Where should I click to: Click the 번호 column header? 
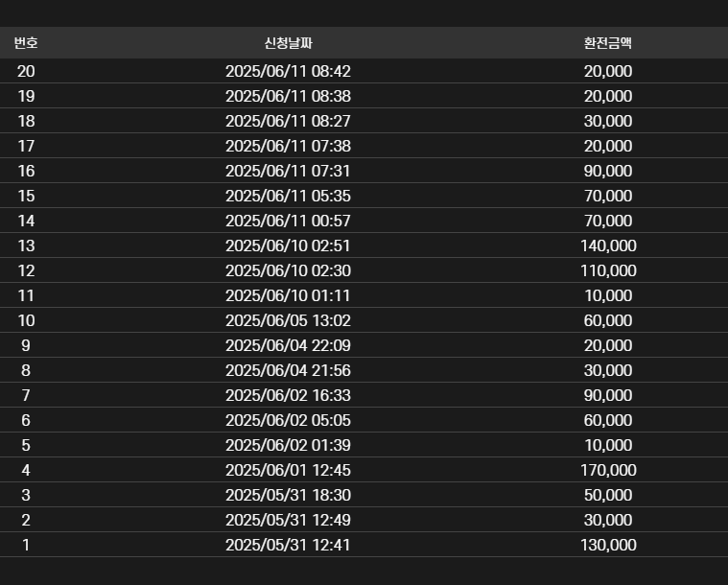click(26, 43)
